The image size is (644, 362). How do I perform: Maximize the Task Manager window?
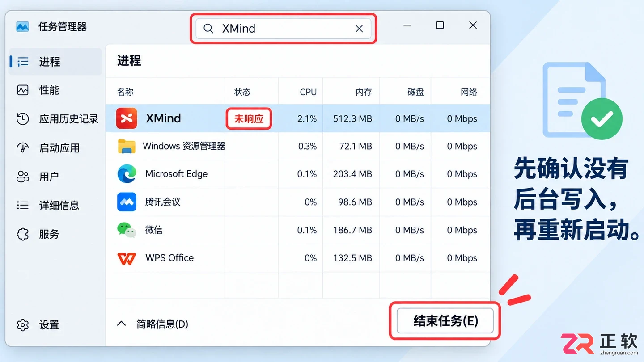click(440, 25)
